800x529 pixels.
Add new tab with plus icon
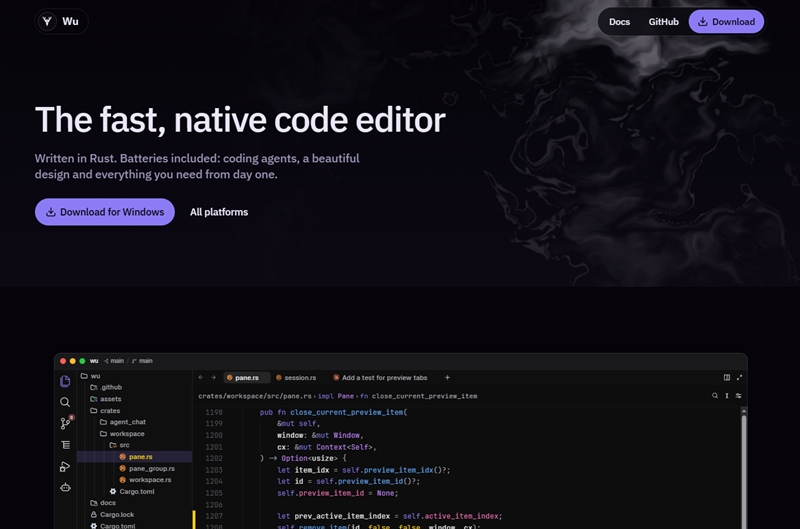pos(447,377)
